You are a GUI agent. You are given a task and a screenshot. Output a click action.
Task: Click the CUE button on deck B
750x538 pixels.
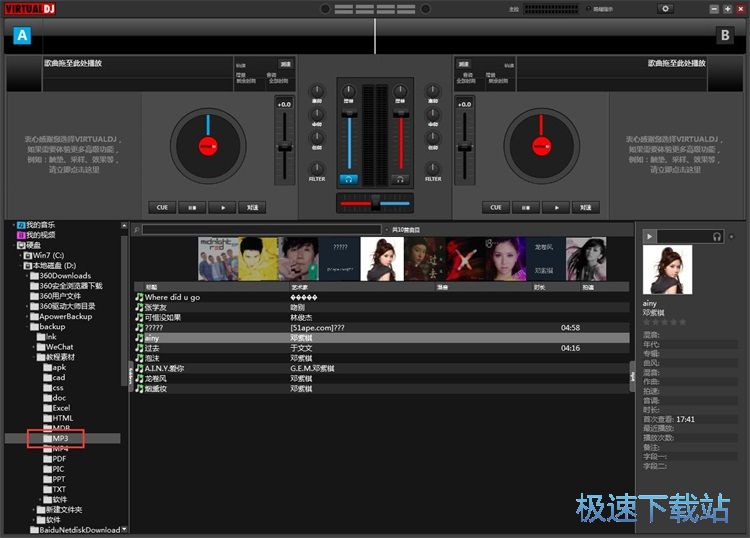496,208
